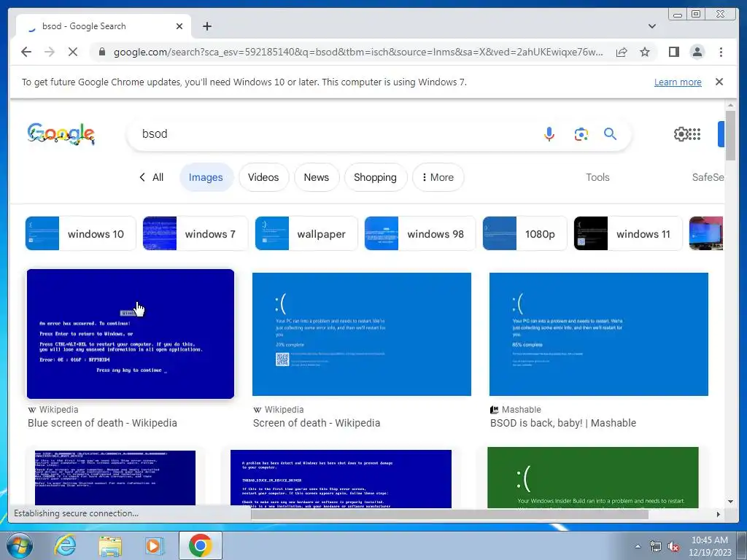Close the bsod Google Search tab
The image size is (747, 560).
point(179,26)
